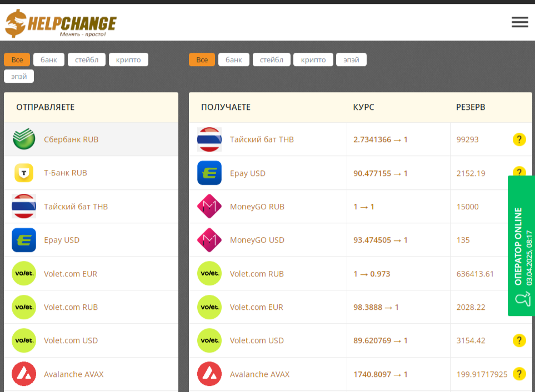Click Volet USD icon in receive list

point(209,340)
